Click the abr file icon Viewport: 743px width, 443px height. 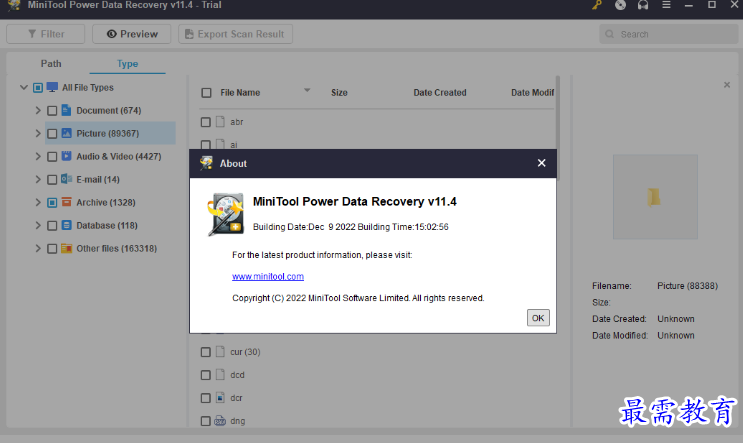[220, 122]
